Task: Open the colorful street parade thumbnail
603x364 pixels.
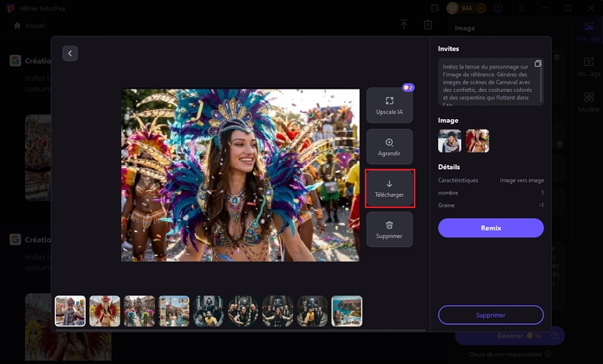Action: pyautogui.click(x=139, y=311)
